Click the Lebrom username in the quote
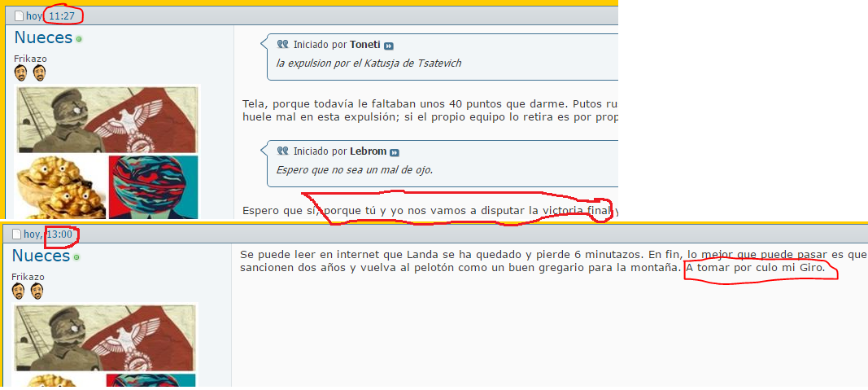868x390 pixels. pyautogui.click(x=369, y=151)
